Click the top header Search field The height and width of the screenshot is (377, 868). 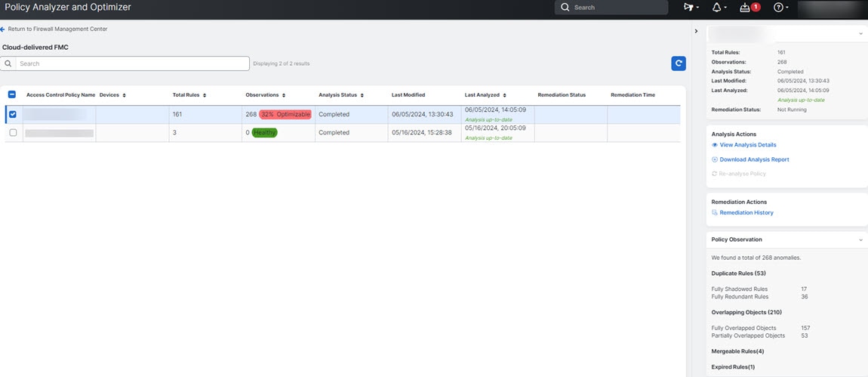click(x=611, y=8)
